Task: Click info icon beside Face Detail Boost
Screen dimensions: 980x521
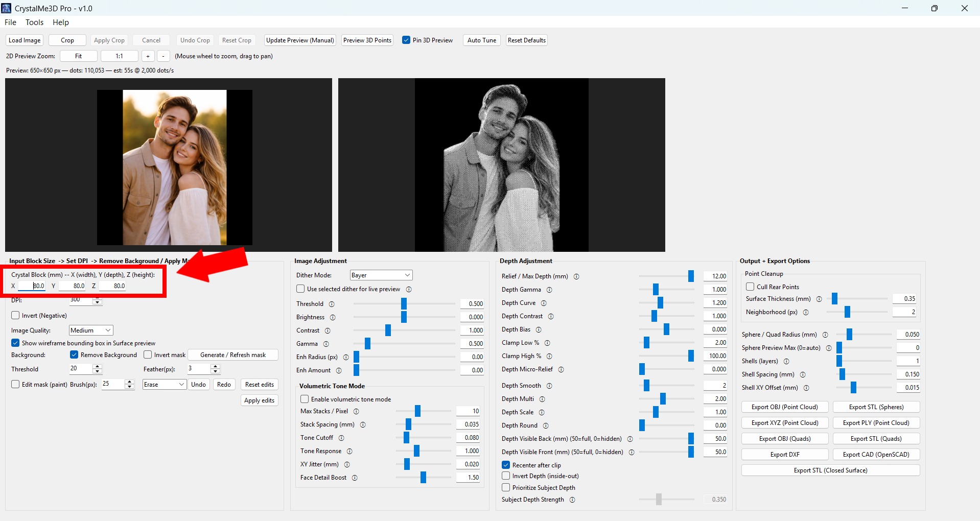Action: tap(355, 478)
